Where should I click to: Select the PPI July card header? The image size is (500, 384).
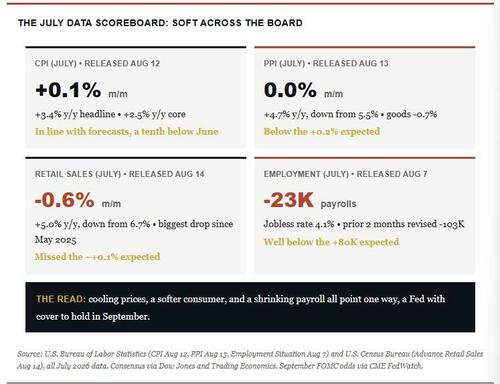pyautogui.click(x=326, y=63)
